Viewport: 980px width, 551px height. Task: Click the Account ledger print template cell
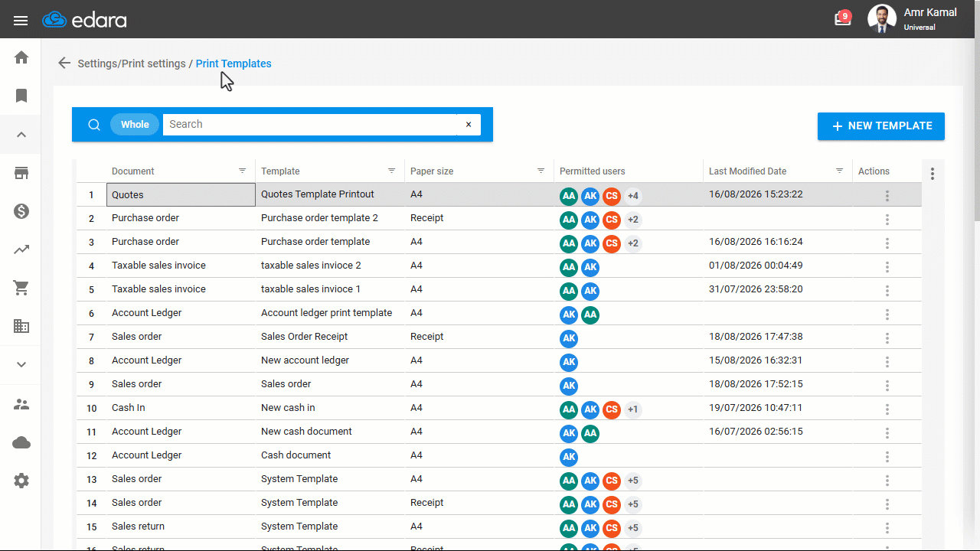coord(330,313)
